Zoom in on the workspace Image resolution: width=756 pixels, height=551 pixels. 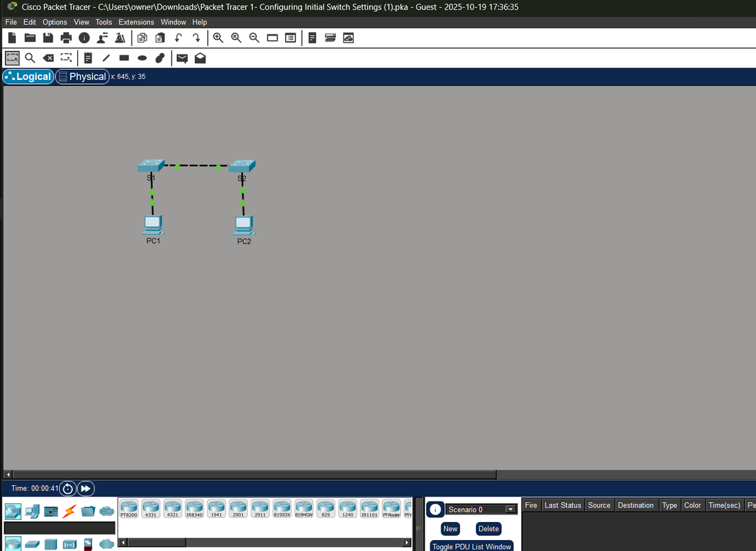(218, 38)
